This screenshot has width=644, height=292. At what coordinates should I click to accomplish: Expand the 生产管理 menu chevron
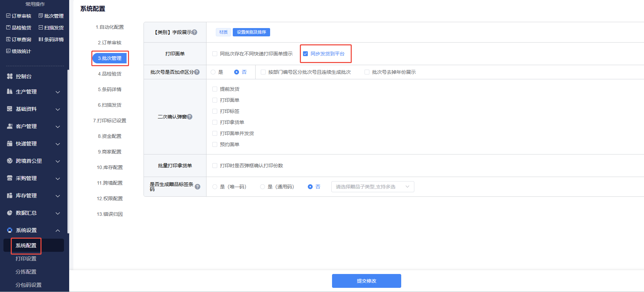click(58, 92)
